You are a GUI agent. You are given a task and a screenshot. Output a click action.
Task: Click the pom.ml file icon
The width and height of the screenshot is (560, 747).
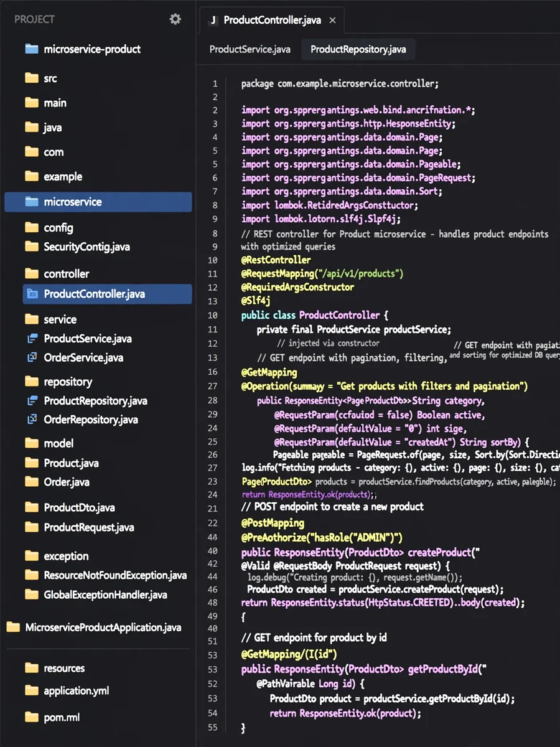tap(32, 718)
